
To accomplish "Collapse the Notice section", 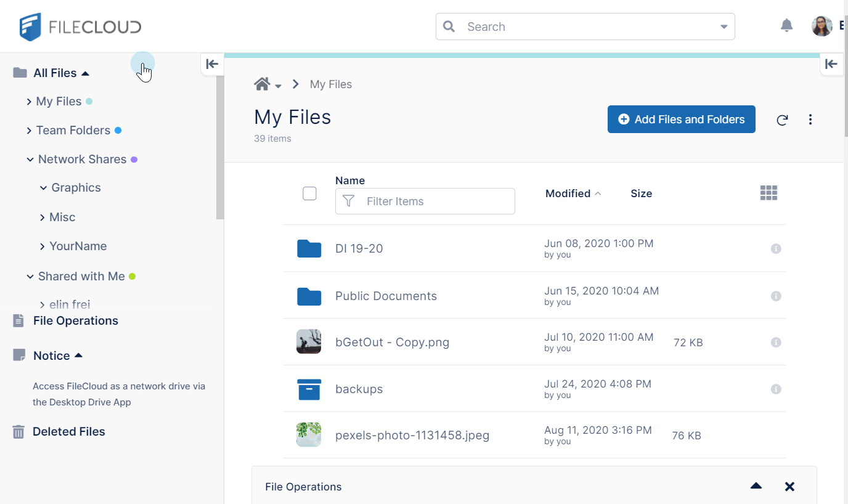I will [x=78, y=356].
